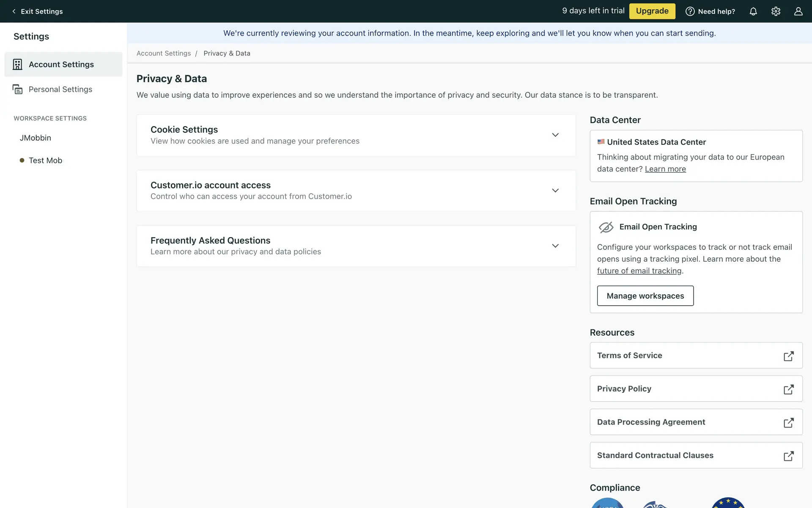Select Personal Settings in sidebar
This screenshot has height=508, width=812.
(x=60, y=89)
